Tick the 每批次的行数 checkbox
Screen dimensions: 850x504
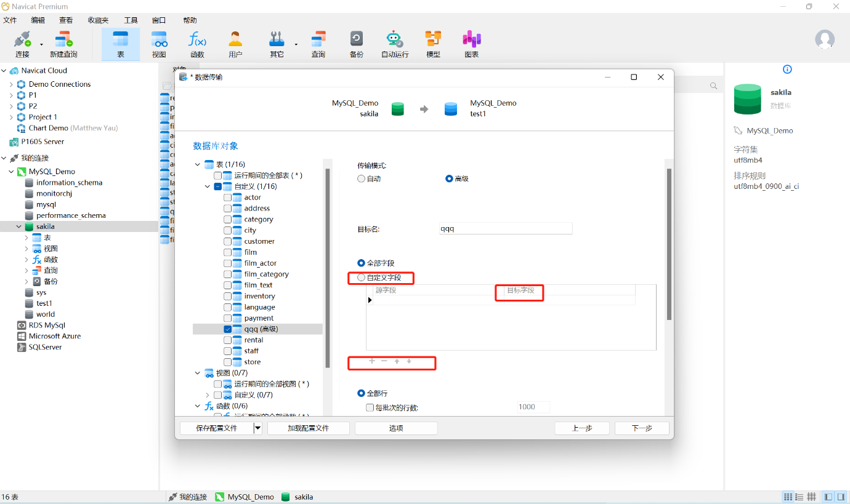370,407
